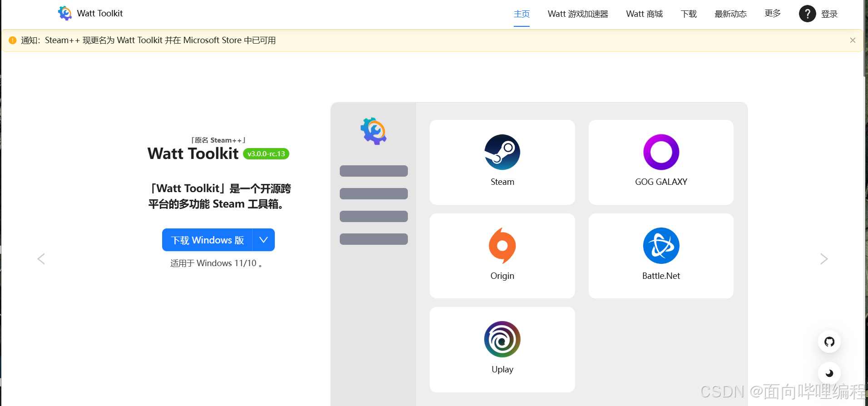The image size is (868, 406).
Task: Click the 适用于 Windows 11/10 text
Action: click(x=216, y=263)
